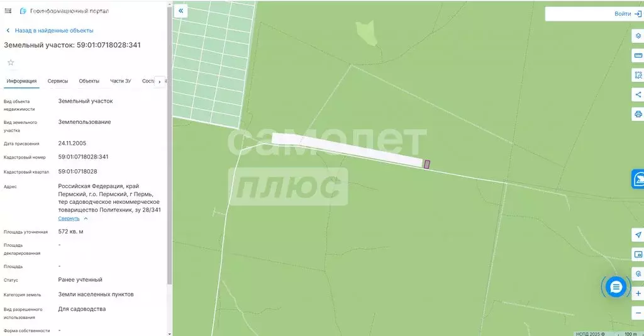Open the Части ЗУ tab
Screen dimensions: 644x336
[120, 81]
